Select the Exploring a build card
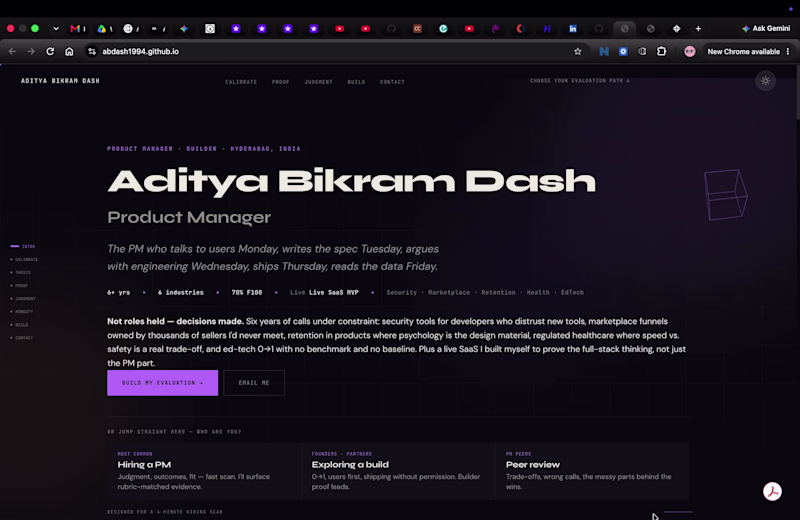Screen dimensions: 800x520 tap(398, 471)
